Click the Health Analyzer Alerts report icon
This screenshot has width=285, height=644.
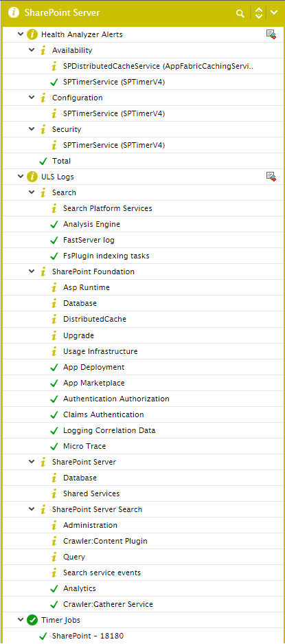(271, 34)
